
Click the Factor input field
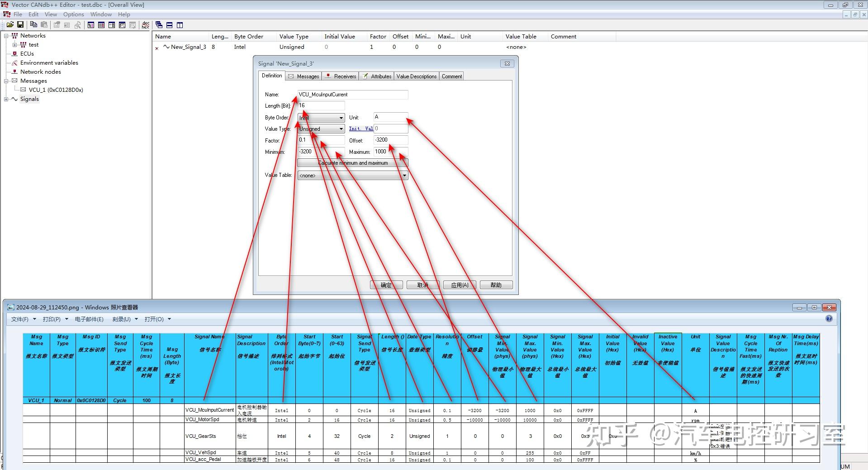[321, 140]
